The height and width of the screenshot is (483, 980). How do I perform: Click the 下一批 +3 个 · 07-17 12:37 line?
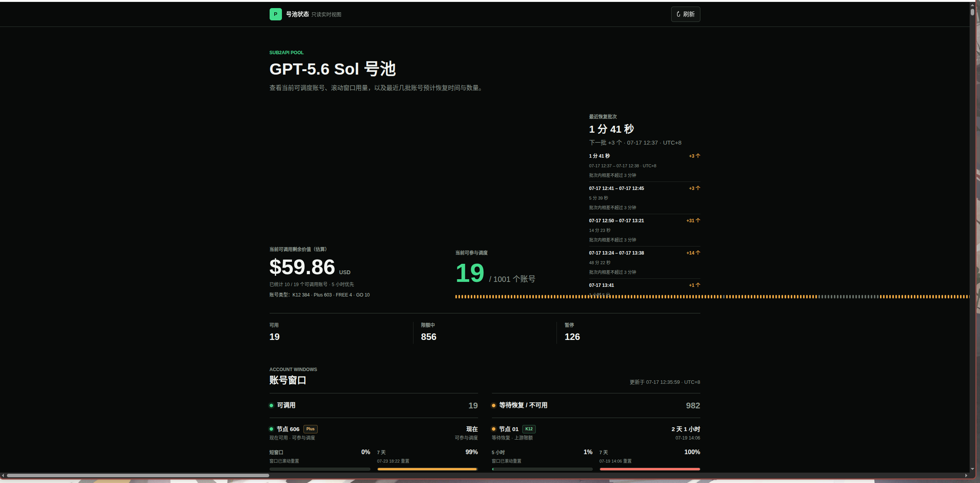[635, 143]
